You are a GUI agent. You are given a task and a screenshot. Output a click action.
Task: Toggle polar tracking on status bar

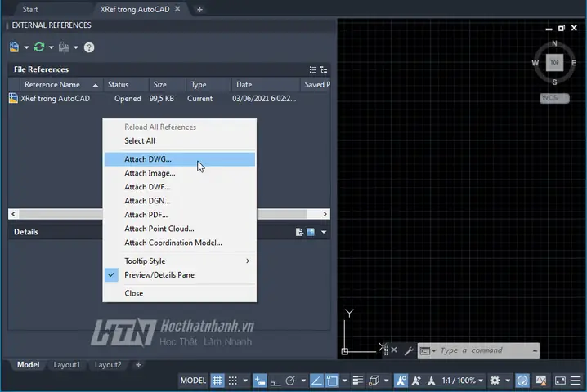click(x=291, y=381)
